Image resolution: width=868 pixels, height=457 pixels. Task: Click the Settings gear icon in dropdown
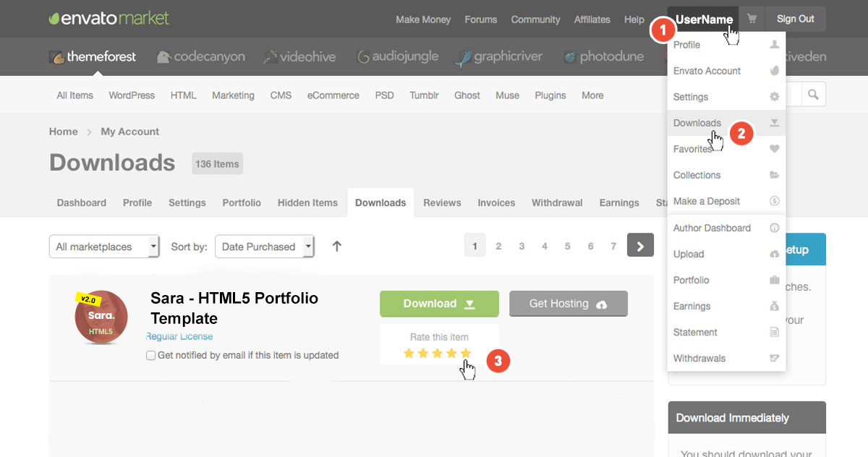pyautogui.click(x=774, y=97)
